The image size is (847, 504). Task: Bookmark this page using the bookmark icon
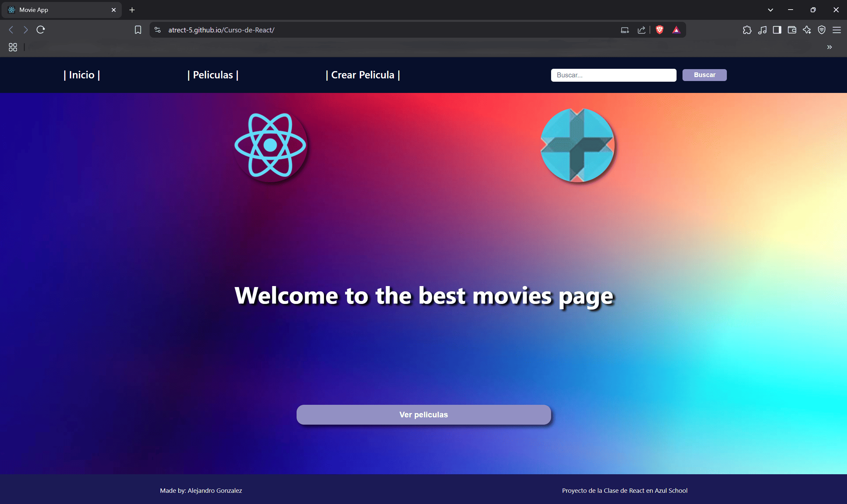(x=138, y=30)
